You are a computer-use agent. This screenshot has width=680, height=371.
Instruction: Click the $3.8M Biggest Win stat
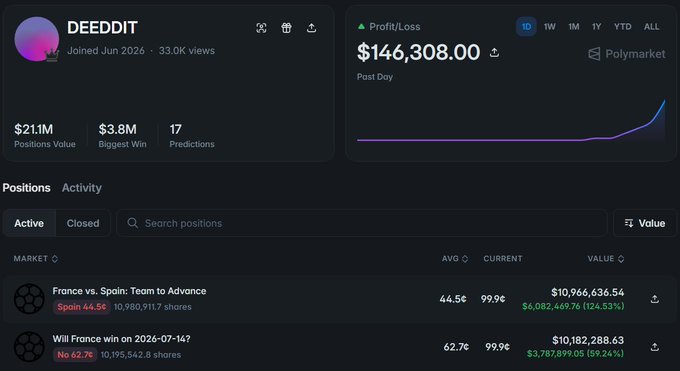pos(122,136)
